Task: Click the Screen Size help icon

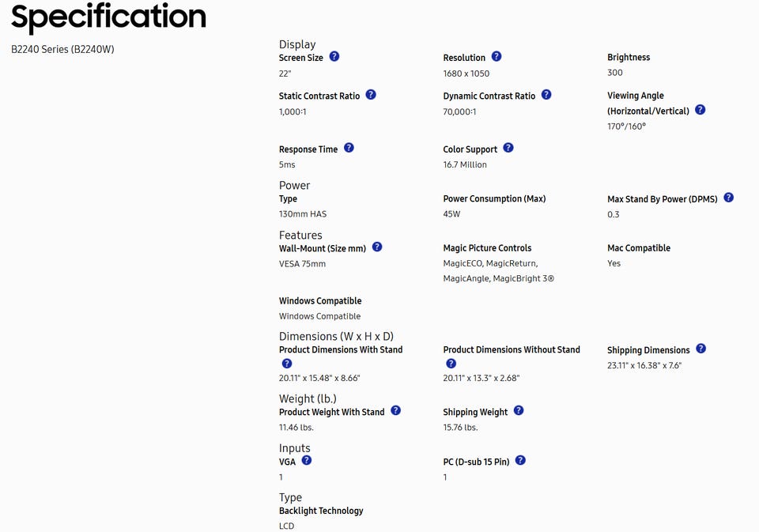Action: pyautogui.click(x=334, y=57)
